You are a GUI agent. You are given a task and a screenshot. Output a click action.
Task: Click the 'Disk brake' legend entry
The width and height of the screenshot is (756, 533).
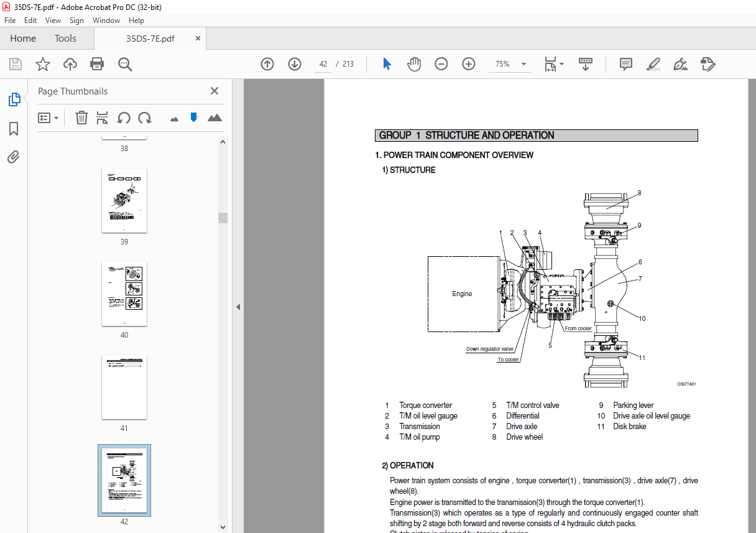tap(630, 426)
